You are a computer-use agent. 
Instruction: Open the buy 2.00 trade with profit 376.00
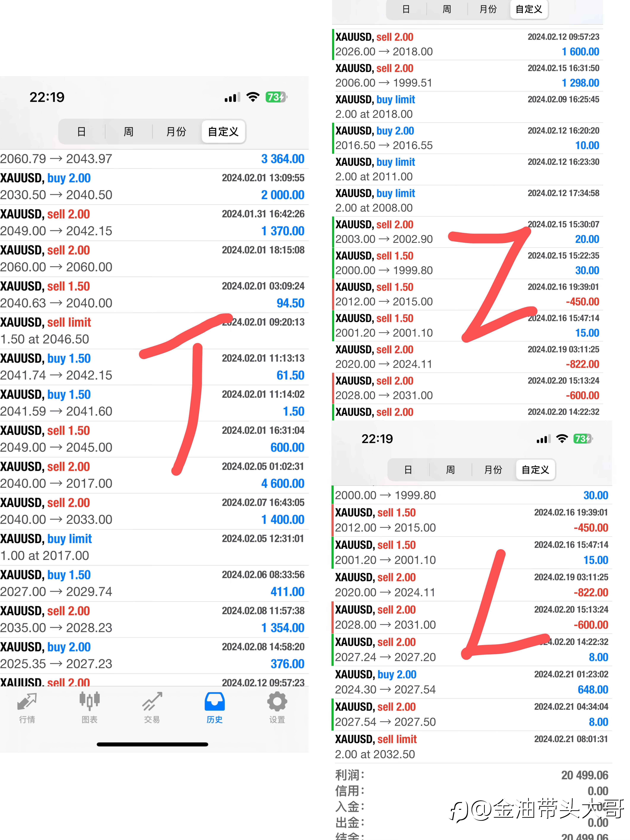(x=154, y=655)
